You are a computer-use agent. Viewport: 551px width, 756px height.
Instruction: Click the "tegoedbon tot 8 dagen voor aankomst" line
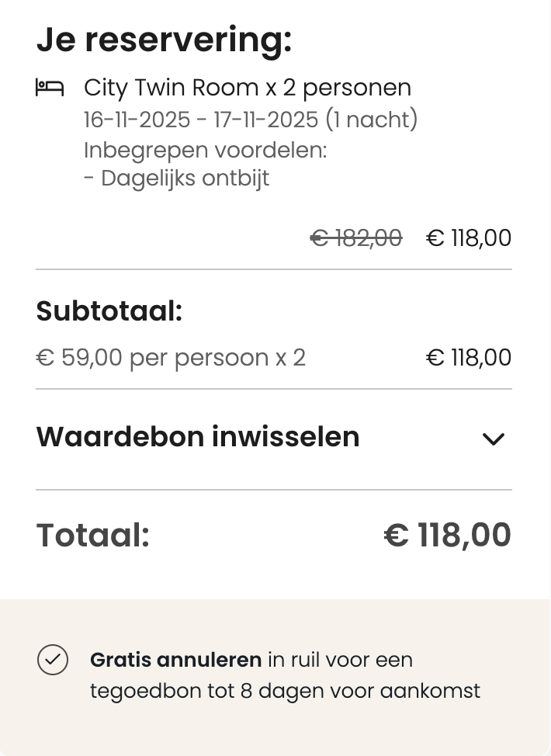(285, 691)
